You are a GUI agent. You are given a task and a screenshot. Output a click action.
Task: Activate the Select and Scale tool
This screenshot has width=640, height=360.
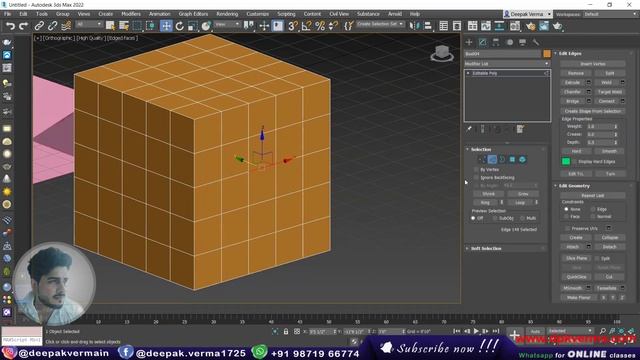pos(193,26)
